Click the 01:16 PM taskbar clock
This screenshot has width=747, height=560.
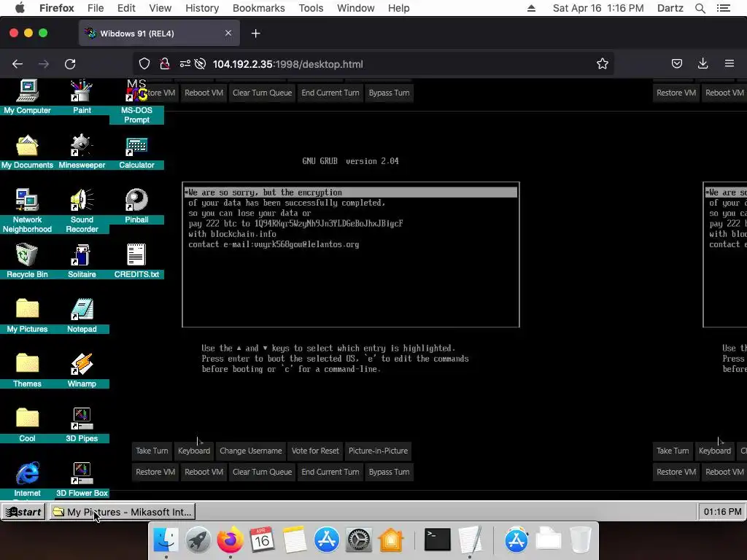point(721,512)
